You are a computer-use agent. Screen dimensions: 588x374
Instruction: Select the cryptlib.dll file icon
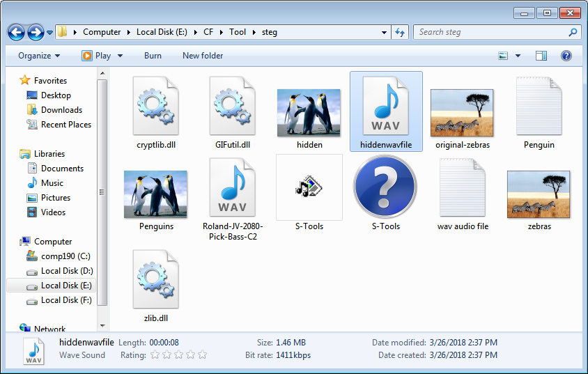(x=155, y=107)
